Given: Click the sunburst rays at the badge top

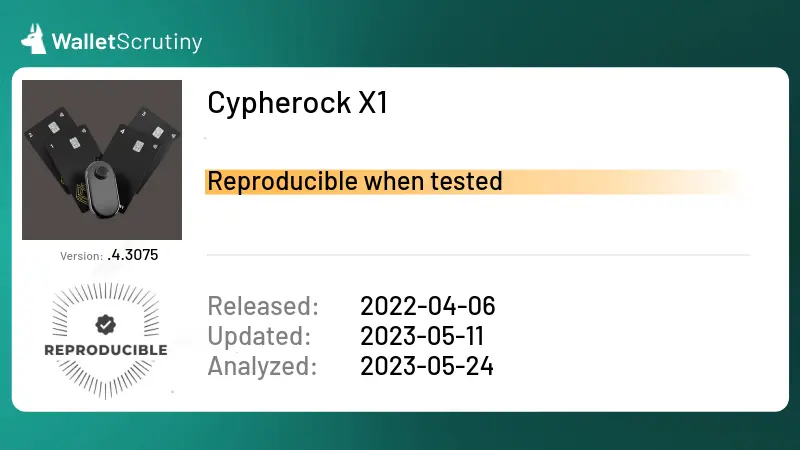Looking at the screenshot, I should 104,292.
